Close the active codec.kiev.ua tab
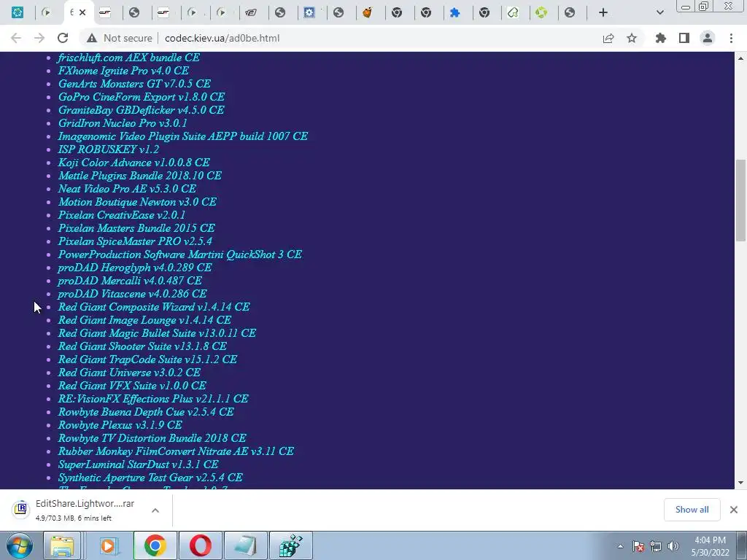 (82, 12)
